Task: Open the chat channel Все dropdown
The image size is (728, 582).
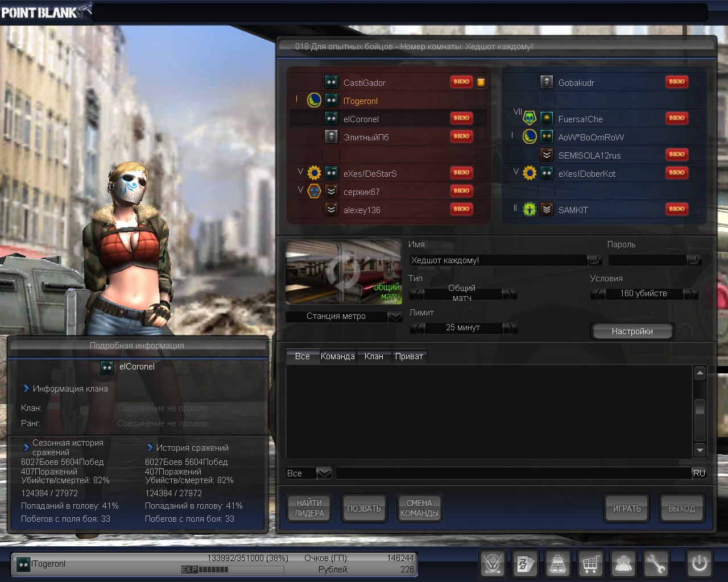Action: (324, 473)
